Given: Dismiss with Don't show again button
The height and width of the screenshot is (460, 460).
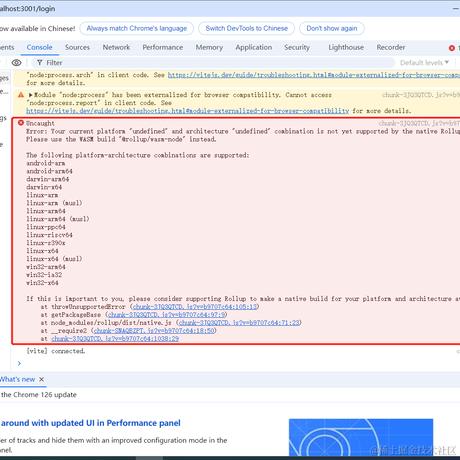Looking at the screenshot, I should (x=332, y=28).
